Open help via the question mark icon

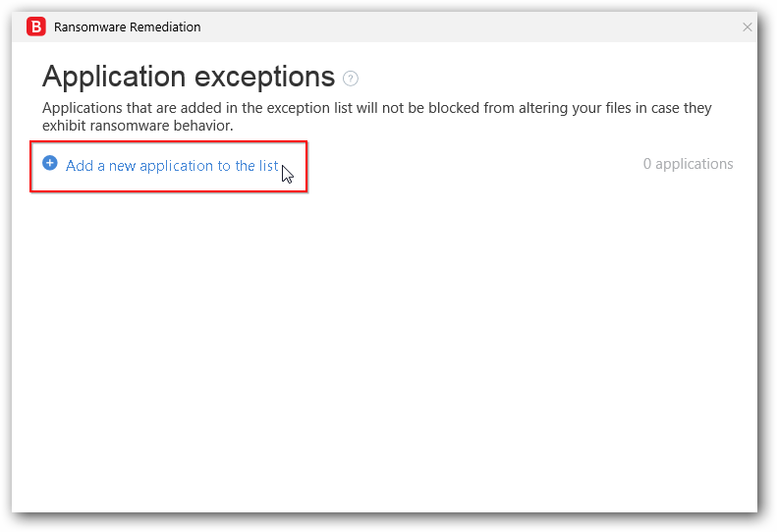coord(351,79)
